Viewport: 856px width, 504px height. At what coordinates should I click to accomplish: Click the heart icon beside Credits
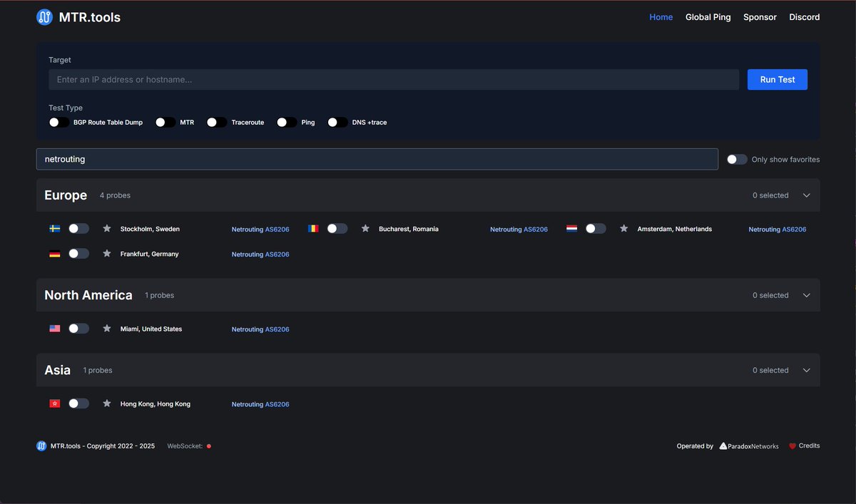[792, 446]
